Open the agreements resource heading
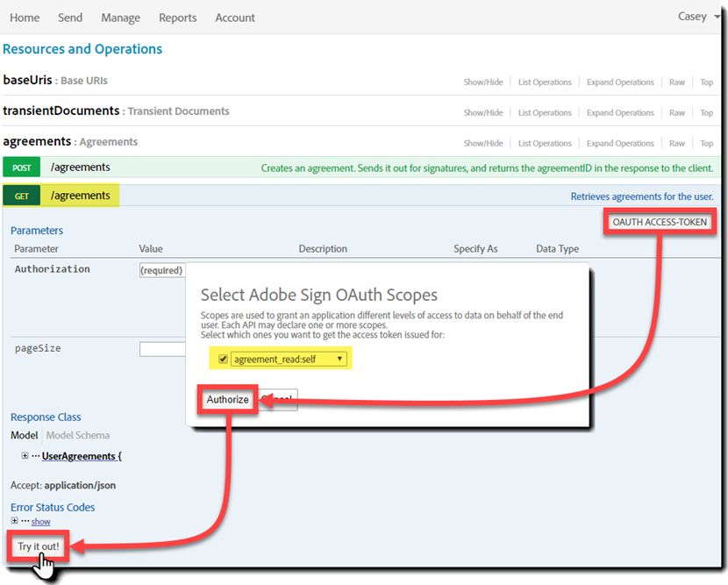The image size is (728, 585). tap(37, 141)
